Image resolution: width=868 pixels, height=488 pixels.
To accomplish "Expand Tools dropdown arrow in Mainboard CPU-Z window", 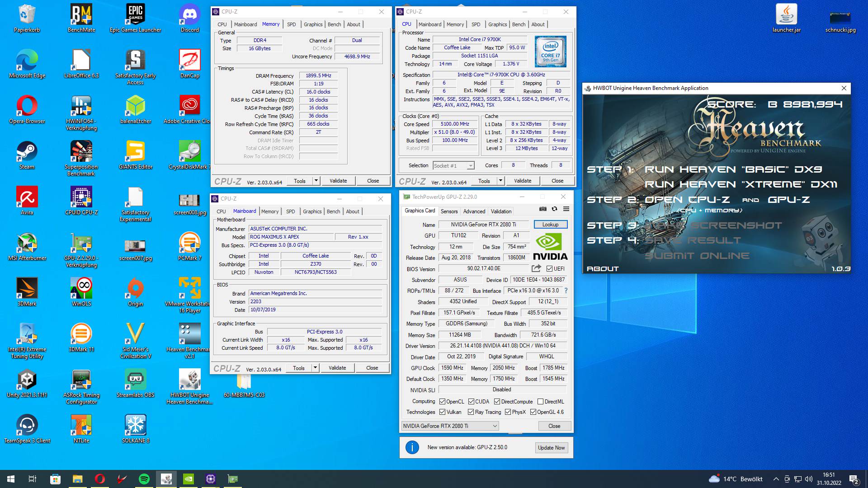I will click(x=315, y=368).
